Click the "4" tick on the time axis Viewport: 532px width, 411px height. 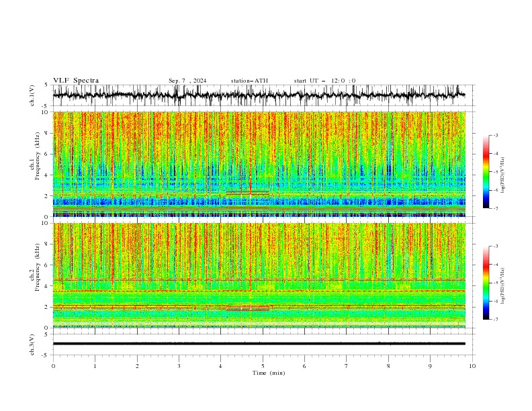click(x=220, y=366)
